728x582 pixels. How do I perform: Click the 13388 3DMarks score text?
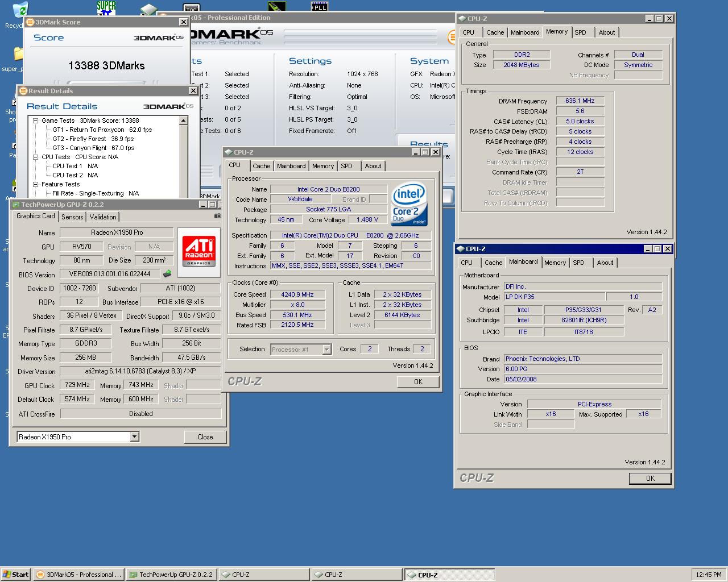[106, 66]
